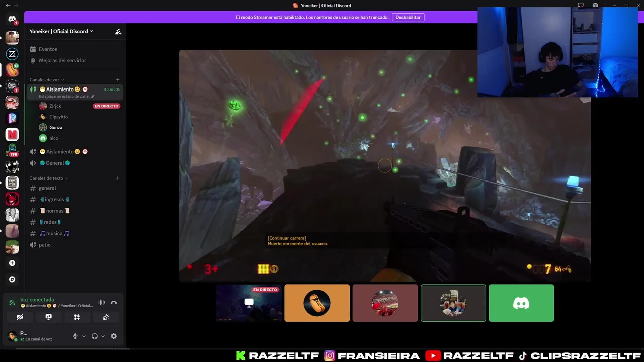This screenshot has width=644, height=362.
Task: Select the highlighted speaking participant tile
Action: [453, 303]
